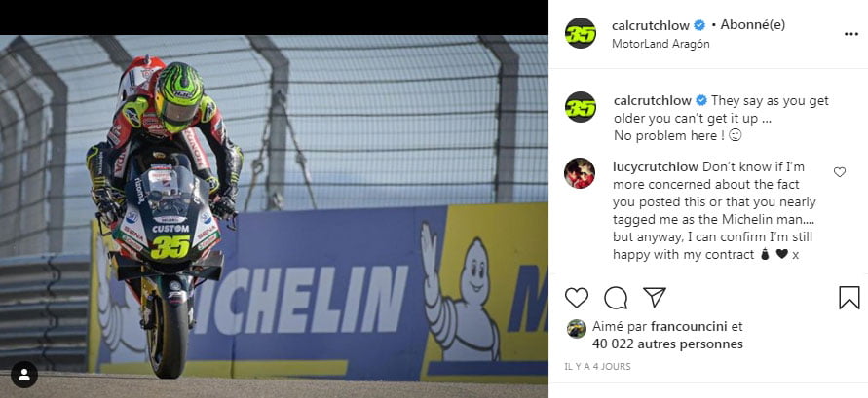
Task: Save the post with the bookmark icon
Action: [849, 298]
